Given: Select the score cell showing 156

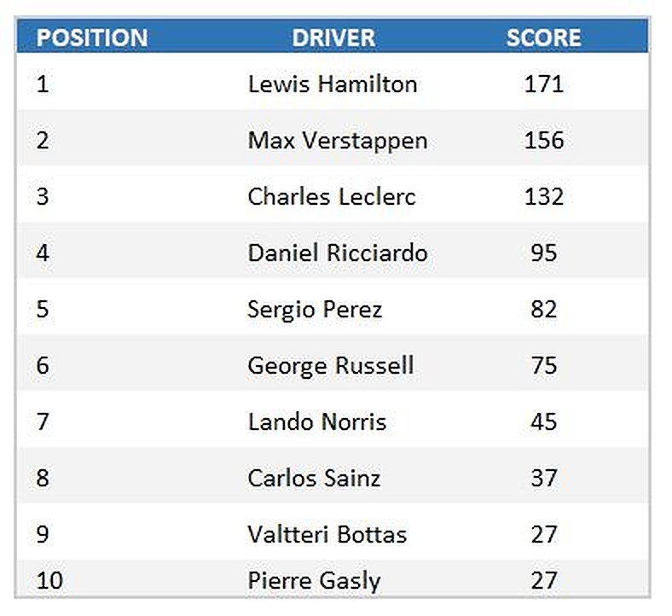Looking at the screenshot, I should [544, 141].
